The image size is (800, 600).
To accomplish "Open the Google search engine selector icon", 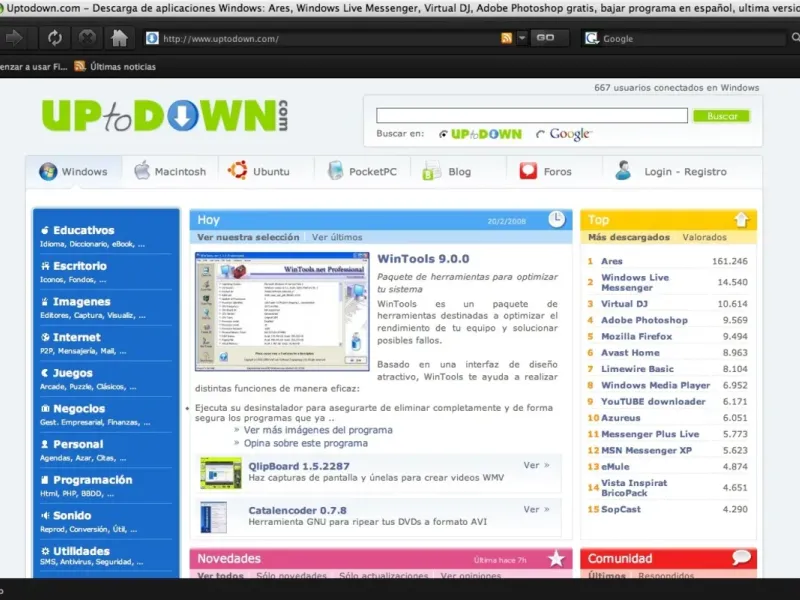I will (591, 38).
